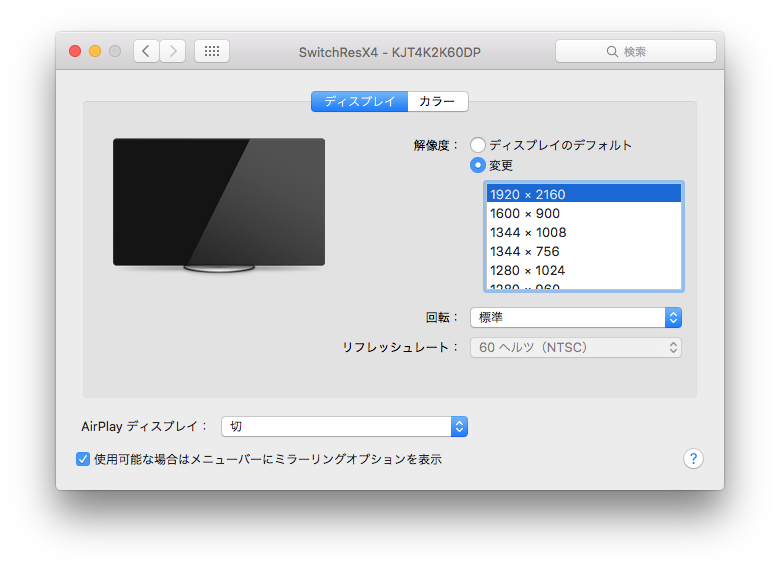Open the AirPlay ディスプレイ dropdown
The width and height of the screenshot is (780, 570).
pyautogui.click(x=344, y=426)
